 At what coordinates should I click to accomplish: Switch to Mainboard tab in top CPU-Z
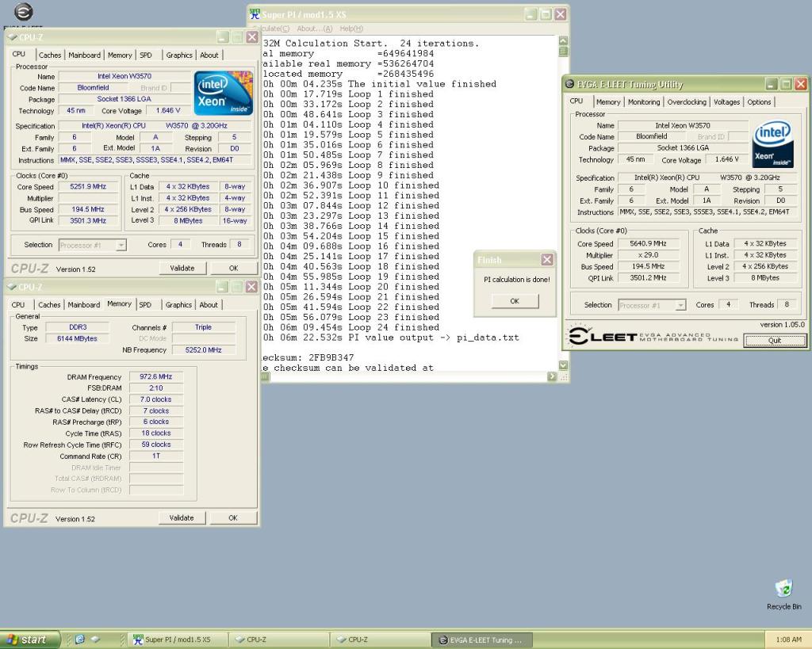84,55
